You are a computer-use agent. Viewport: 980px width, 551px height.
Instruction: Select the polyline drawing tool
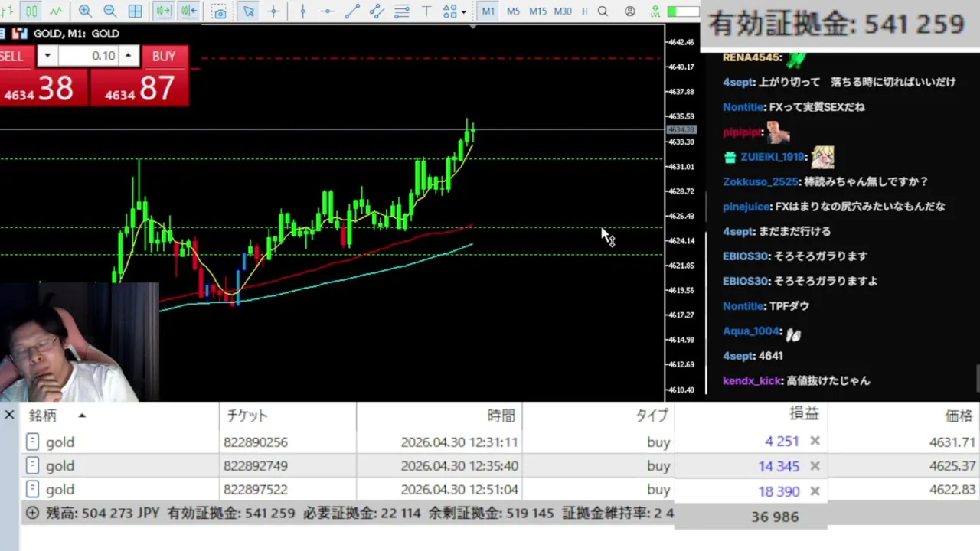376,11
